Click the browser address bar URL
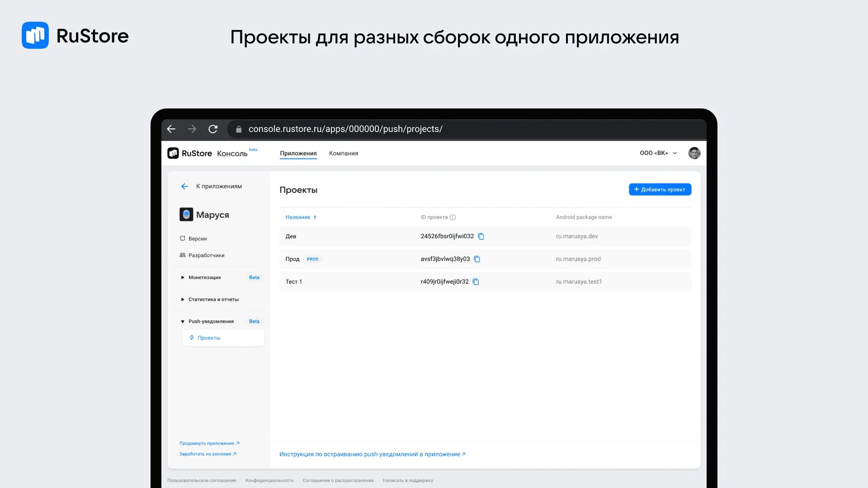This screenshot has width=868, height=488. point(345,129)
